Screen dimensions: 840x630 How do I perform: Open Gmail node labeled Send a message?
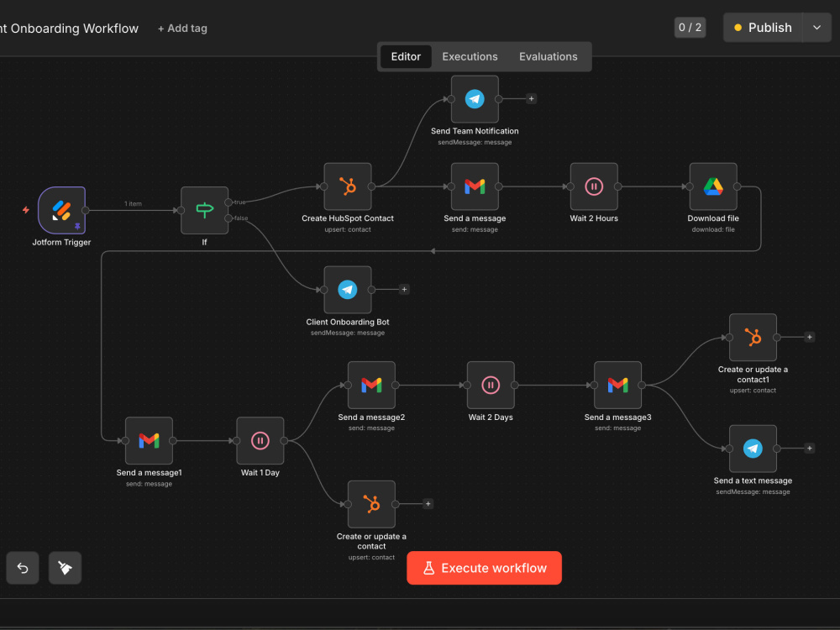click(x=475, y=186)
